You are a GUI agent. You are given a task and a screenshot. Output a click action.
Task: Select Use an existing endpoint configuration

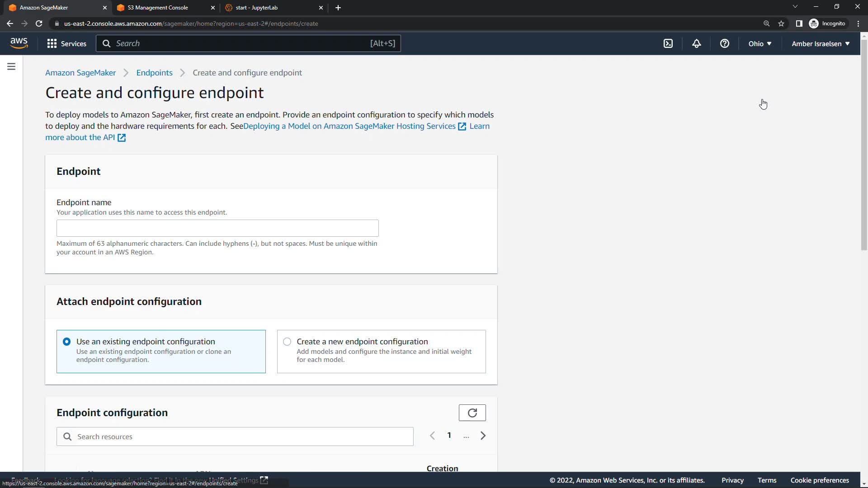click(67, 342)
